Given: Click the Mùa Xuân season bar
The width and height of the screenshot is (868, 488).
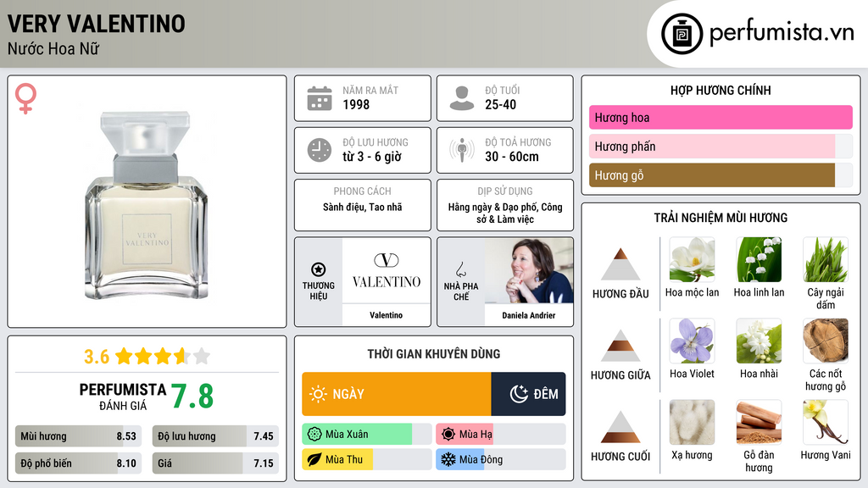Looking at the screenshot, I should click(x=357, y=435).
